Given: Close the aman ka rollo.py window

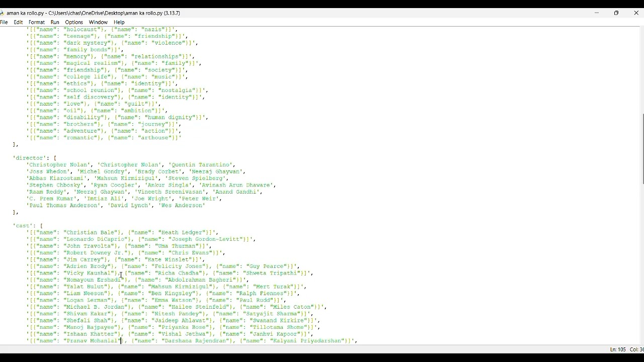Looking at the screenshot, I should click(x=636, y=13).
